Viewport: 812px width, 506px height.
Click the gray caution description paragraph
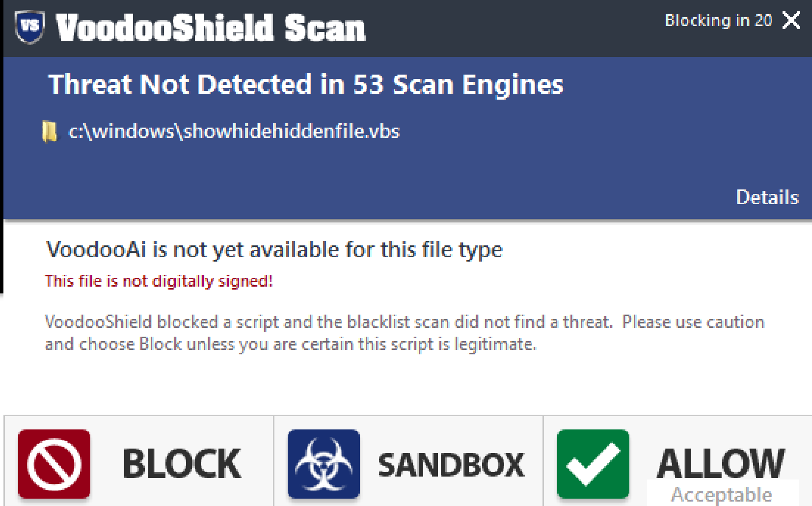point(404,333)
